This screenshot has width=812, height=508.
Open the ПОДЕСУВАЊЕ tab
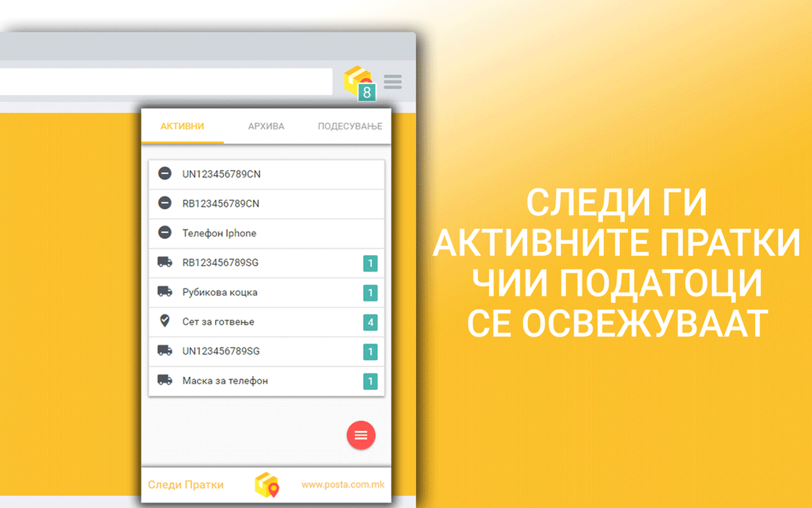(x=349, y=126)
